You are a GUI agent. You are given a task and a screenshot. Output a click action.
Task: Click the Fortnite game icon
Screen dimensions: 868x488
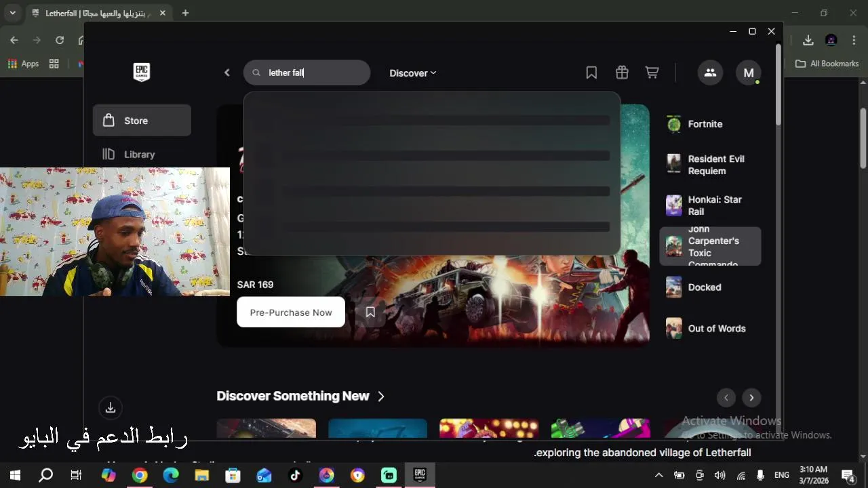pyautogui.click(x=673, y=124)
